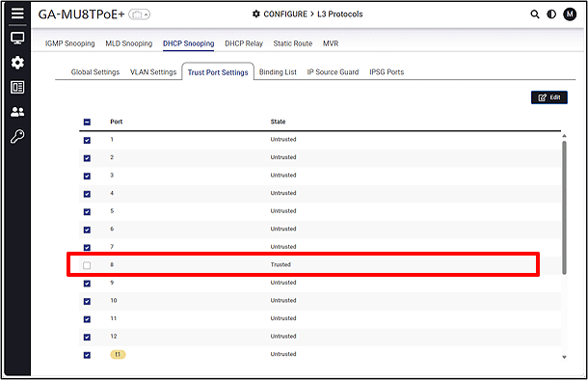Uncheck the port 12 checkbox

coord(87,338)
